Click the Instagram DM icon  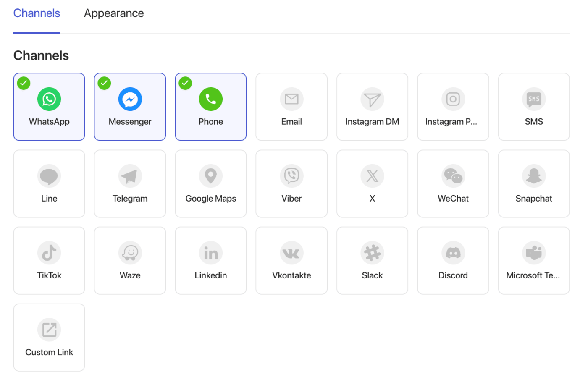click(x=372, y=99)
